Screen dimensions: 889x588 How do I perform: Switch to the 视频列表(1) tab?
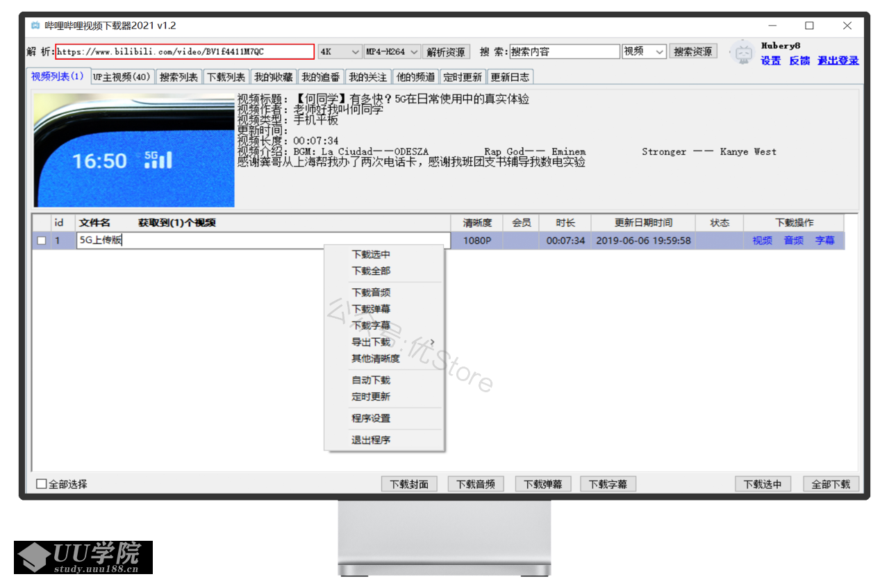click(x=58, y=76)
